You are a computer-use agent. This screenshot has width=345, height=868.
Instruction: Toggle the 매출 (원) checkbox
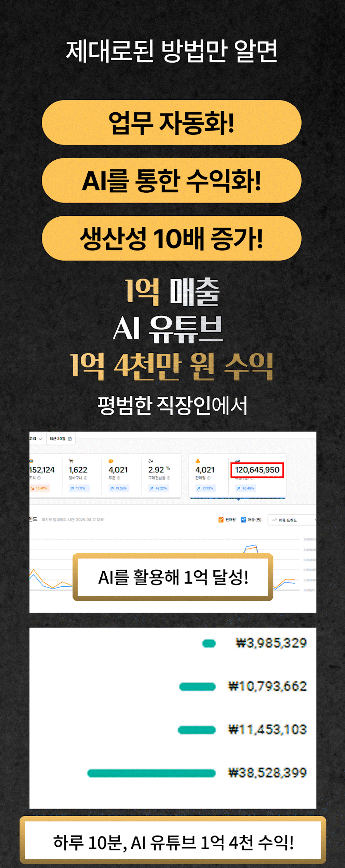[243, 520]
